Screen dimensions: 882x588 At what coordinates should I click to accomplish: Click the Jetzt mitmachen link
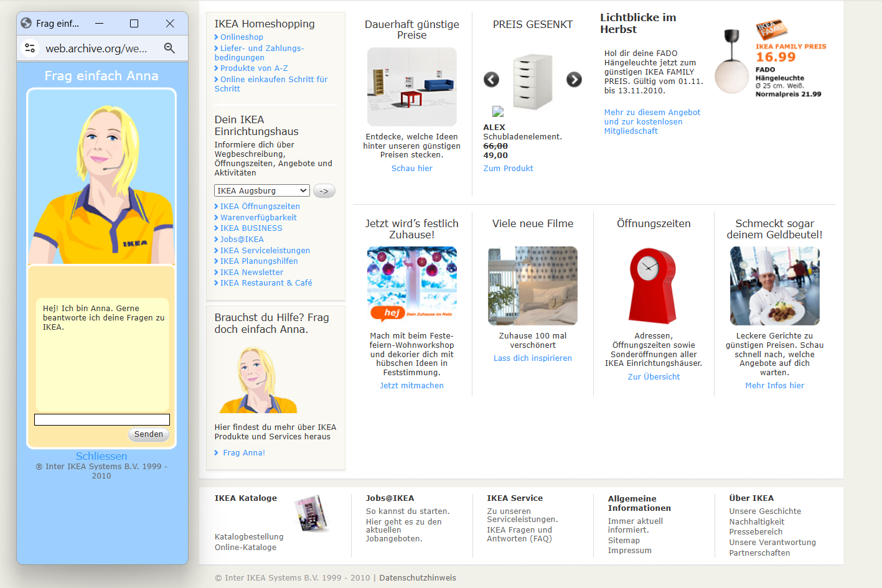click(x=412, y=386)
